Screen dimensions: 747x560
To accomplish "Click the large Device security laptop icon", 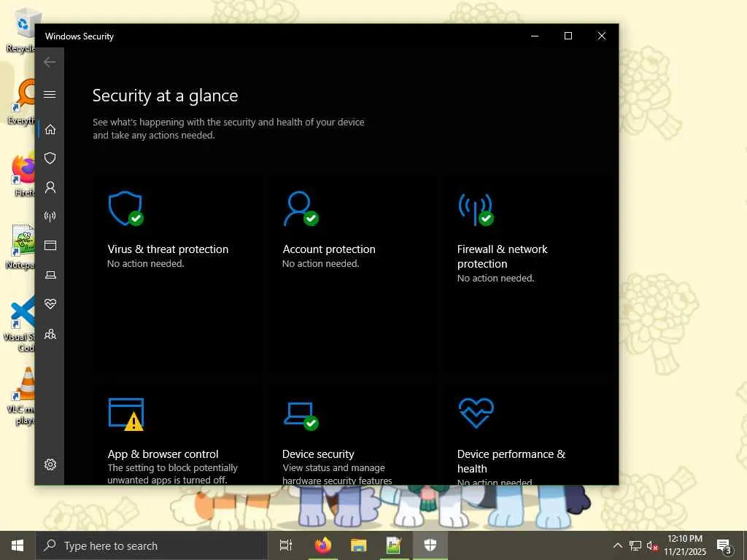I will pyautogui.click(x=301, y=416).
